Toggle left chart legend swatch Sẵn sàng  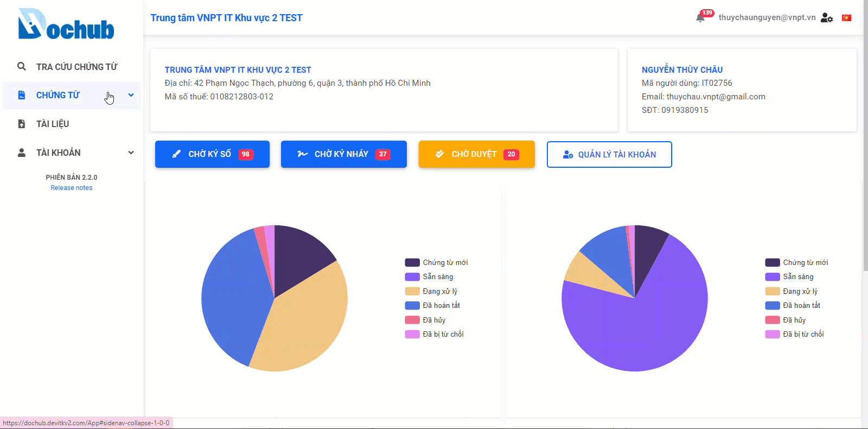tap(412, 277)
